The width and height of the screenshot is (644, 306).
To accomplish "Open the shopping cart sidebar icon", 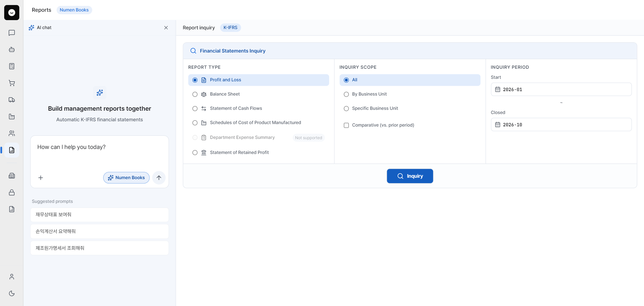I will pos(12,83).
